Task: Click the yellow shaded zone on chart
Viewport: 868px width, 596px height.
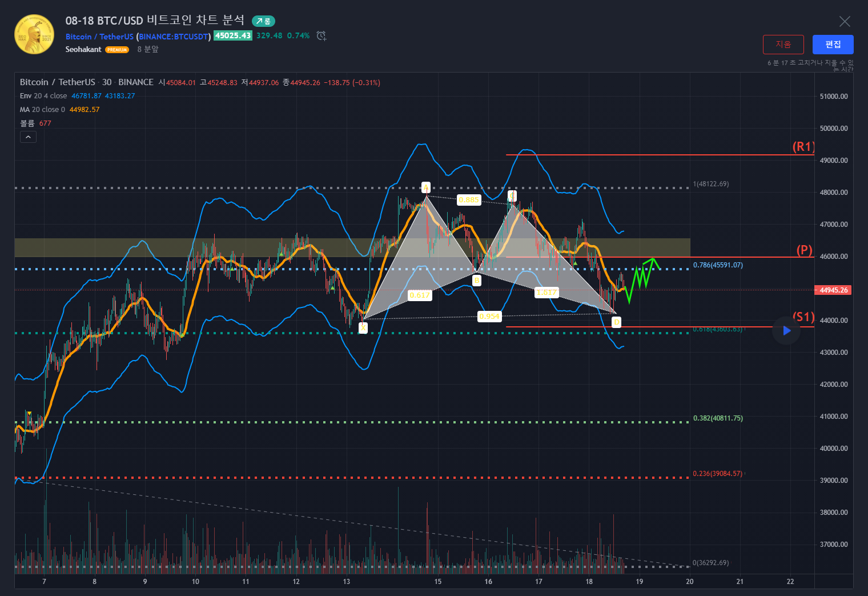Action: tap(171, 247)
